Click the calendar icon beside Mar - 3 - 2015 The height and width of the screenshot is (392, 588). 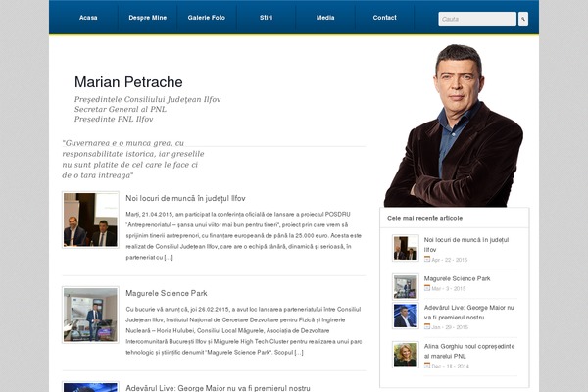427,288
